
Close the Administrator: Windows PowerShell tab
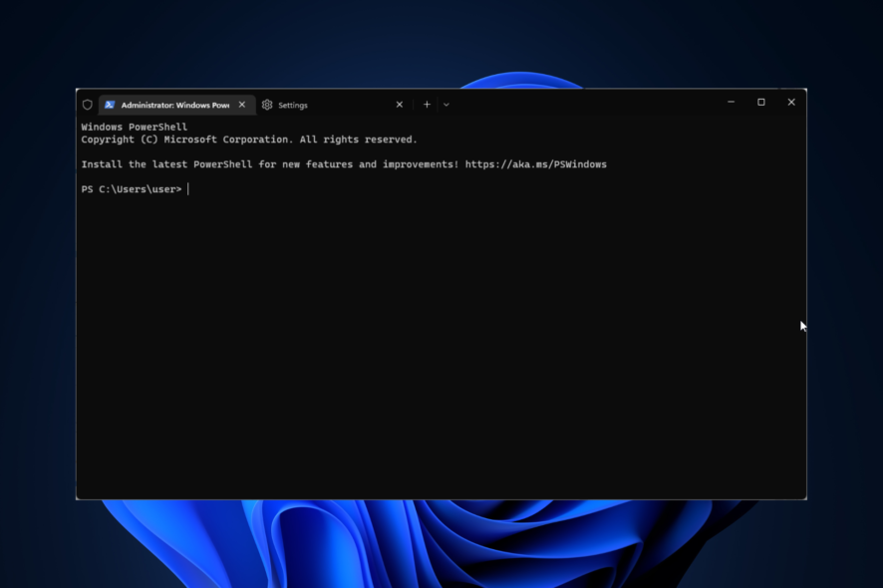242,105
